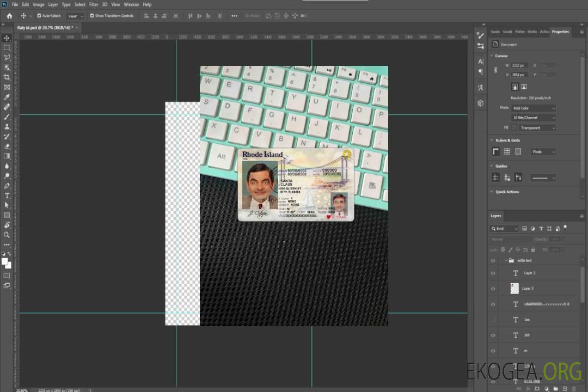The width and height of the screenshot is (588, 392).
Task: Open the File menu
Action: 15,4
